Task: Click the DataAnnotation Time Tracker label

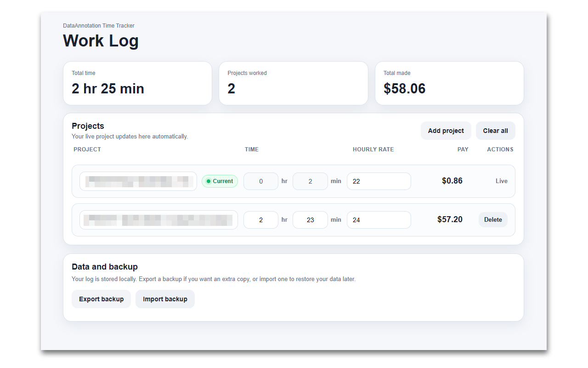Action: (99, 25)
